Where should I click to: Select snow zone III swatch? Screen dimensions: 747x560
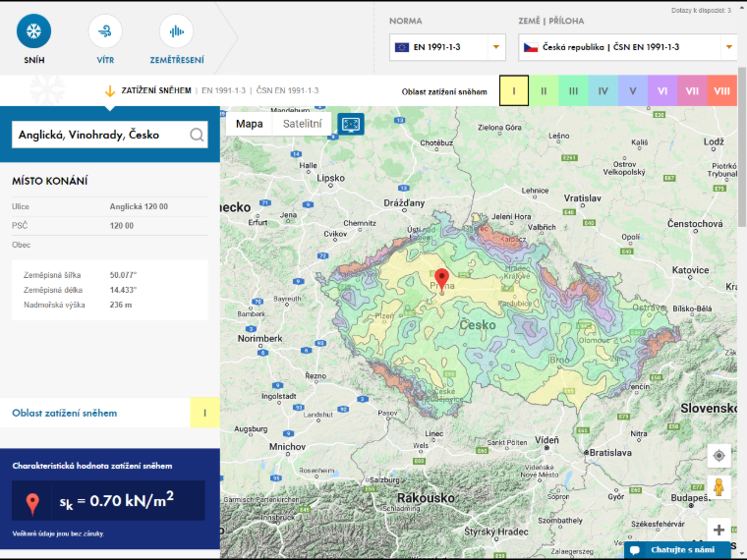tap(573, 90)
